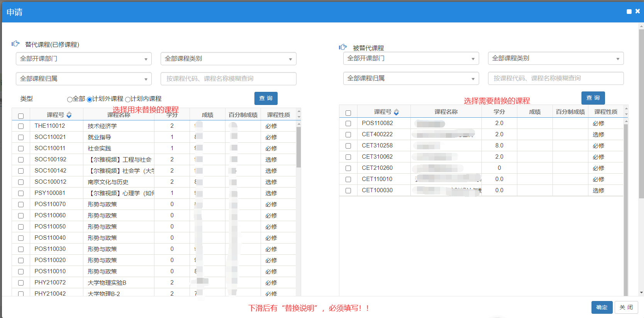Click the 成绩 column header in left table
This screenshot has width=644, height=318.
click(207, 115)
